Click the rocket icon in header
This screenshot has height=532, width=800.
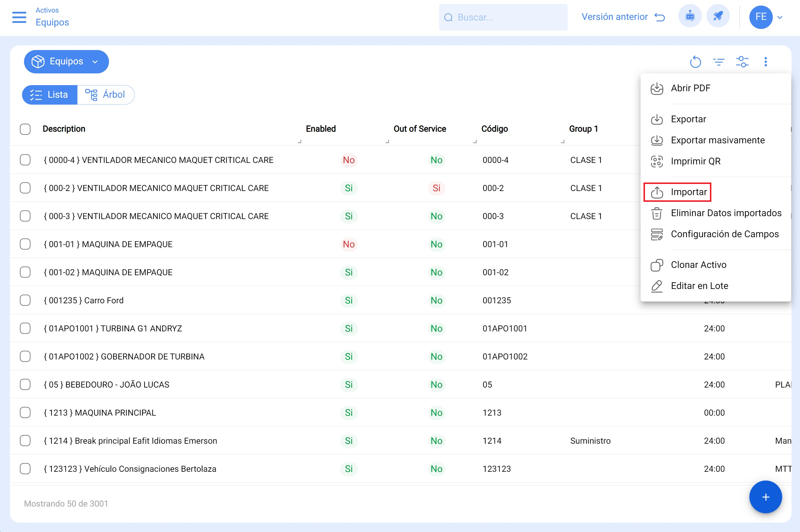[718, 16]
